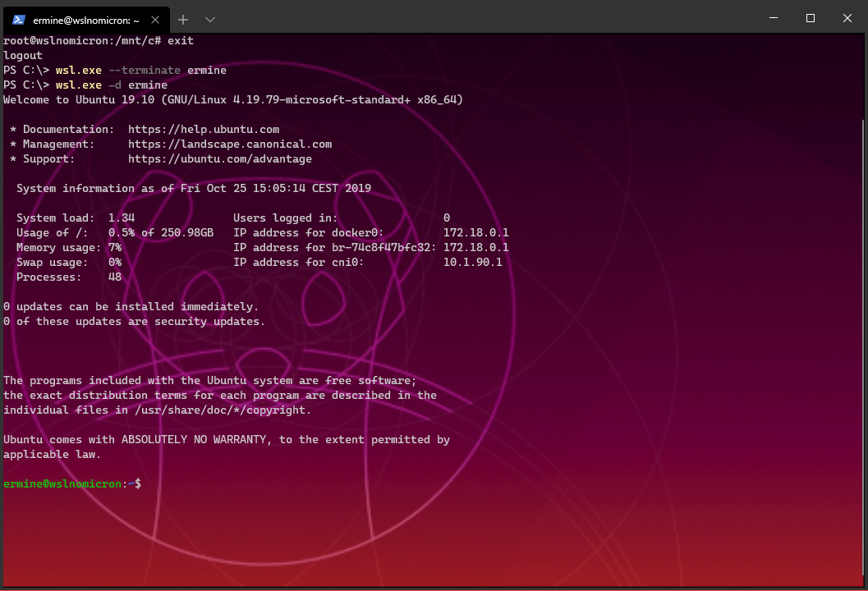Click the logout output text
Viewport: 868px width, 591px height.
[22, 55]
